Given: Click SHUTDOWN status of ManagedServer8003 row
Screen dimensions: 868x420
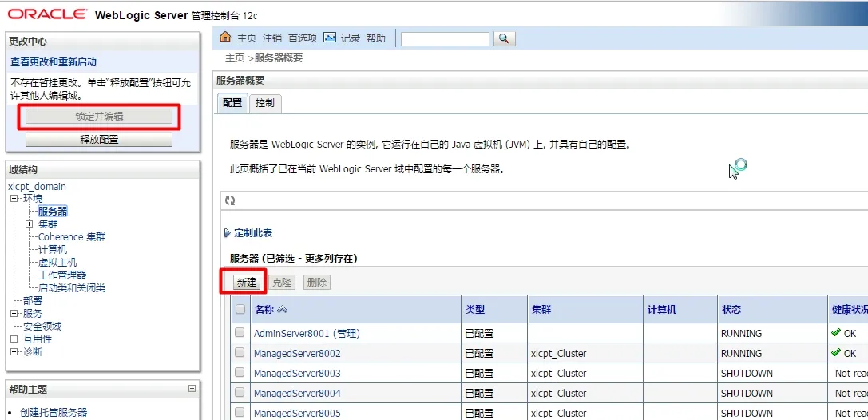Looking at the screenshot, I should point(747,373).
